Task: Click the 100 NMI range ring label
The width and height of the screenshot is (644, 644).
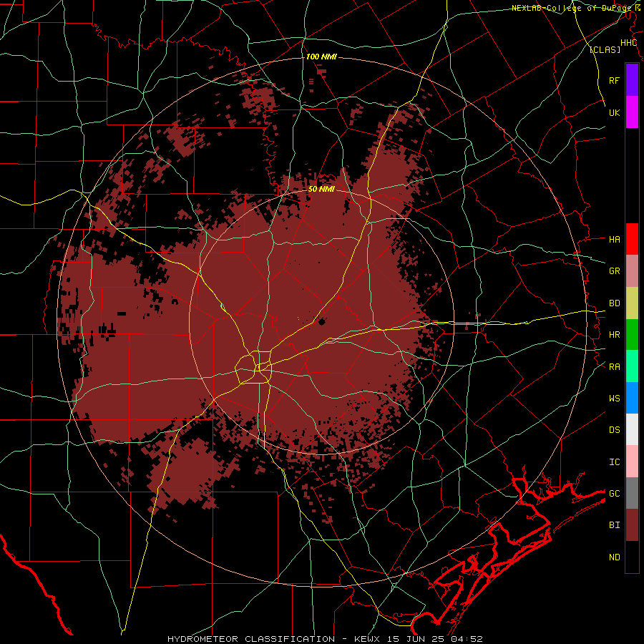Action: click(321, 57)
